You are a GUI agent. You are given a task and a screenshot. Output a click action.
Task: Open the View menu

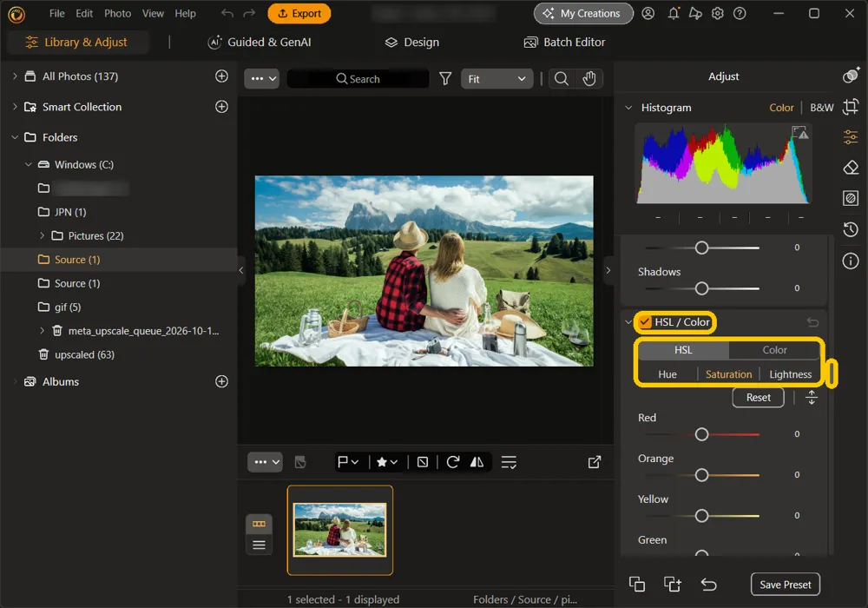(x=153, y=13)
